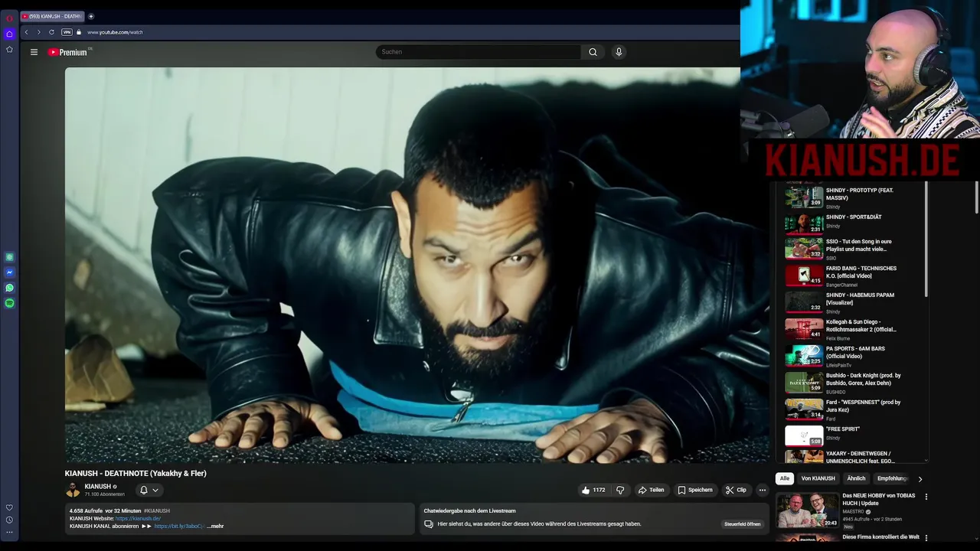Play Fard - "WESPENNEST" playlist item
Image resolution: width=980 pixels, height=551 pixels.
point(851,410)
